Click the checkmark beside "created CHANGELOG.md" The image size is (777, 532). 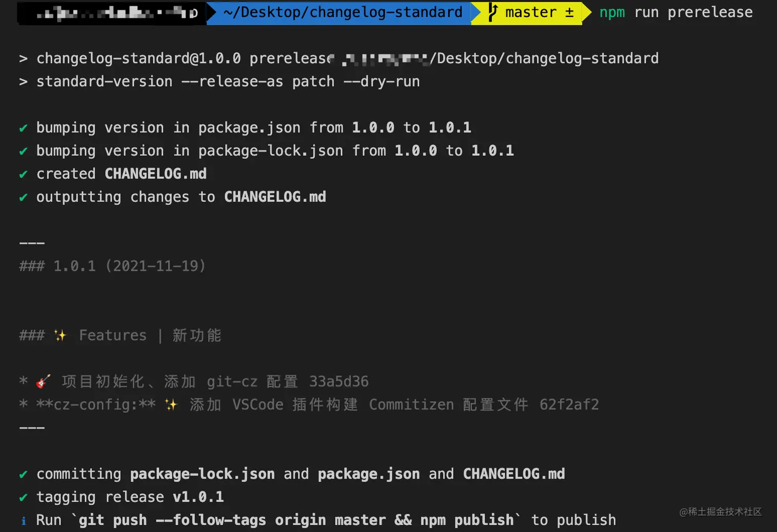23,174
